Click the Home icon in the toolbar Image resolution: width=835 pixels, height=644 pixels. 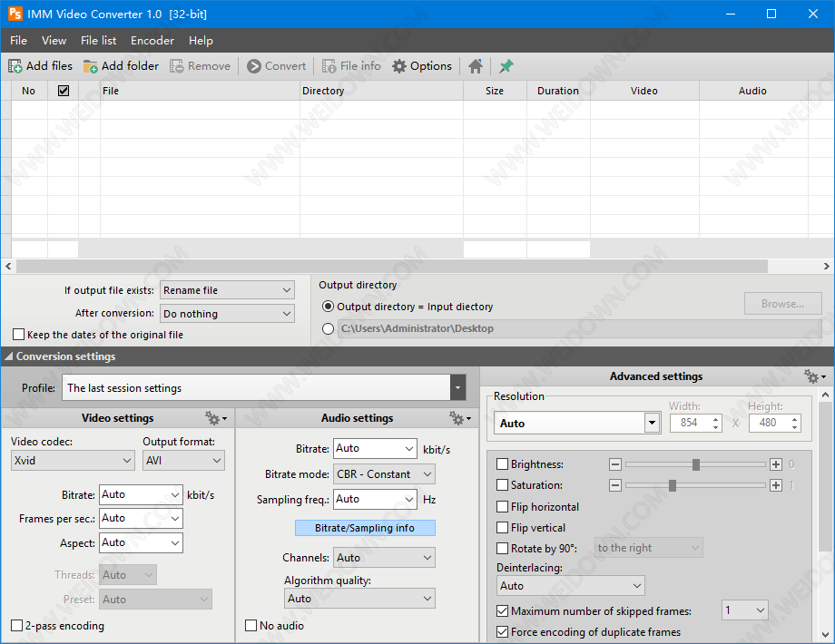[x=476, y=66]
